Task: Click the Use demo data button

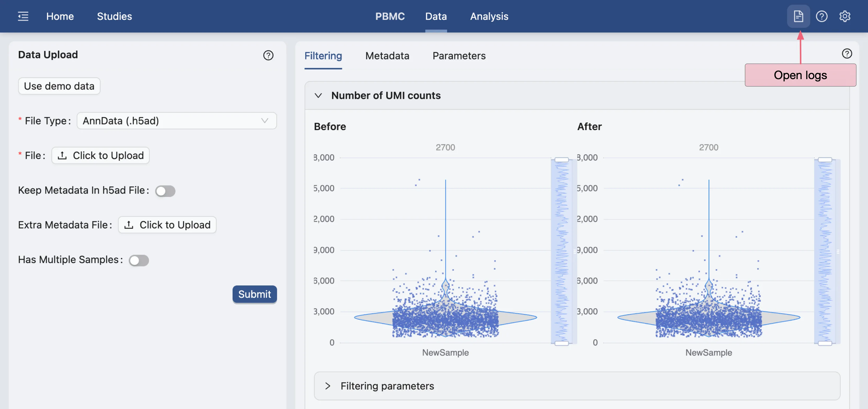Action: click(59, 86)
